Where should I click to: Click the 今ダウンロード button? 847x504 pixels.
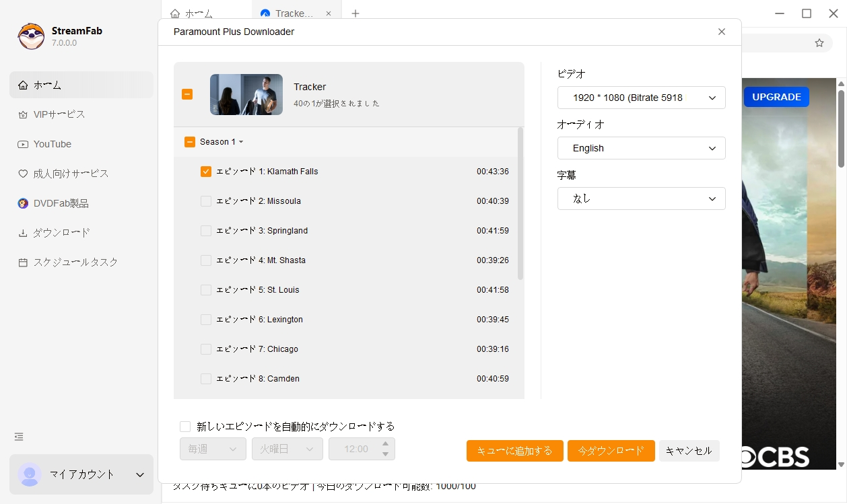(x=611, y=451)
